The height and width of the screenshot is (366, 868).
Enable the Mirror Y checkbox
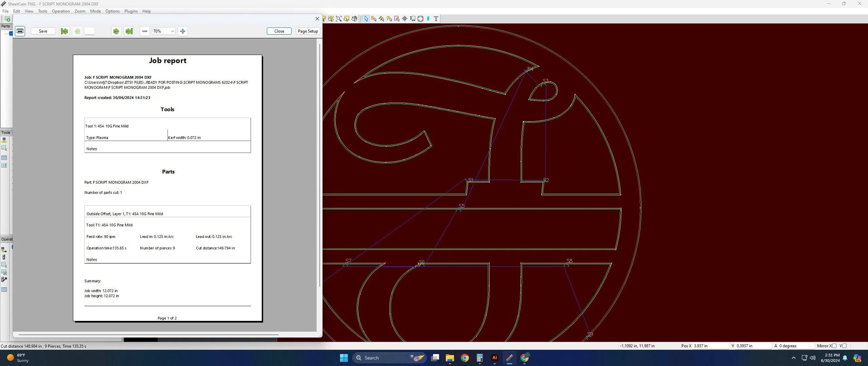(x=844, y=346)
